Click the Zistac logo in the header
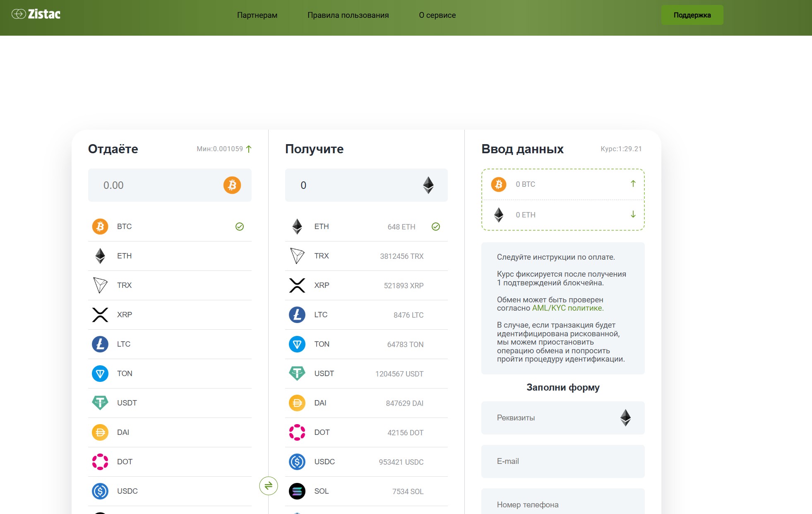 (36, 14)
